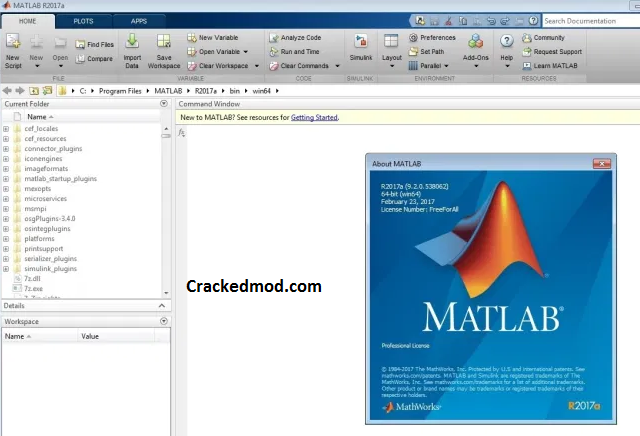Close the About MATLAB dialog

point(602,164)
